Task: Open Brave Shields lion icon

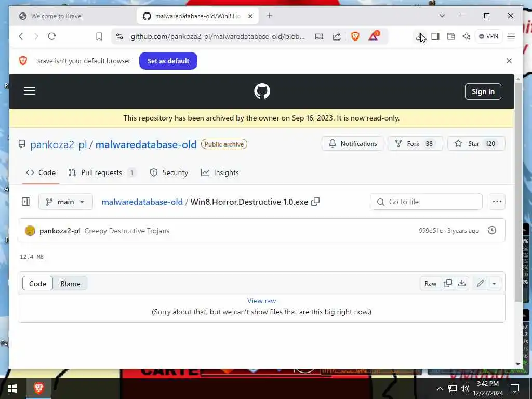Action: (355, 36)
